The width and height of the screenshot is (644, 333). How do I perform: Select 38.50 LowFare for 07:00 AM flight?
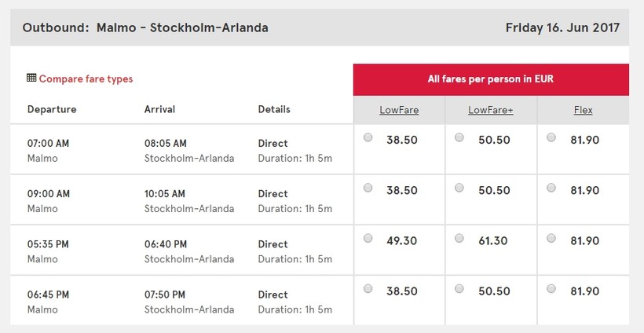pyautogui.click(x=368, y=137)
